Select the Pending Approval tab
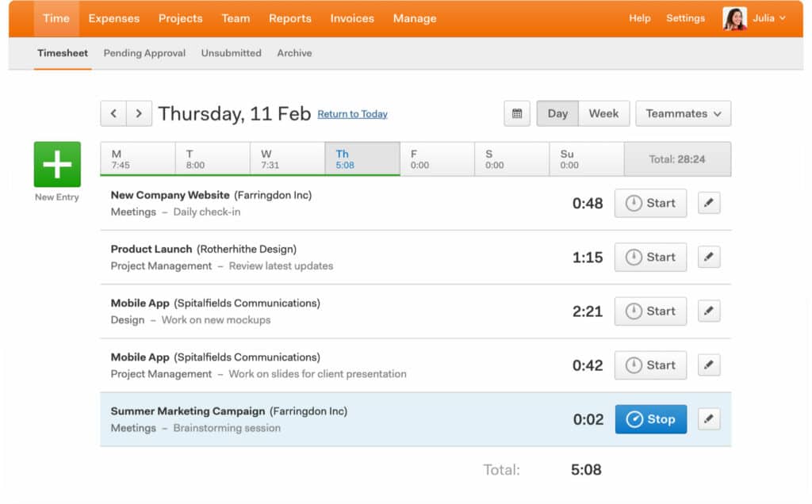 [x=144, y=53]
